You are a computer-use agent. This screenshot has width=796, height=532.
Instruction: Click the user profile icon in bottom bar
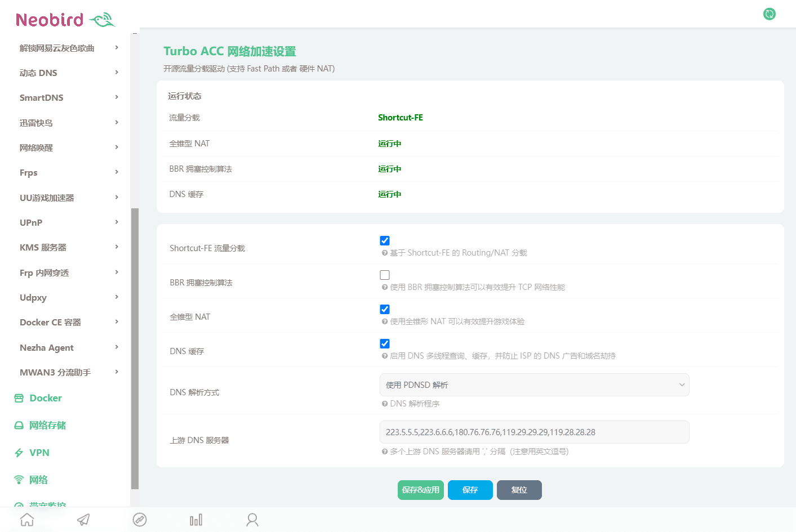click(x=252, y=520)
